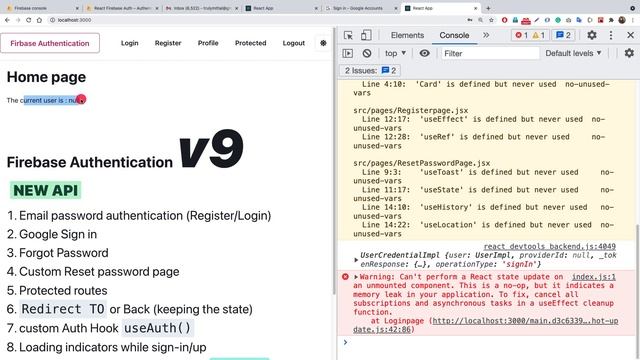This screenshot has width=640, height=360.
Task: Click the camera extension icon
Action: [569, 20]
